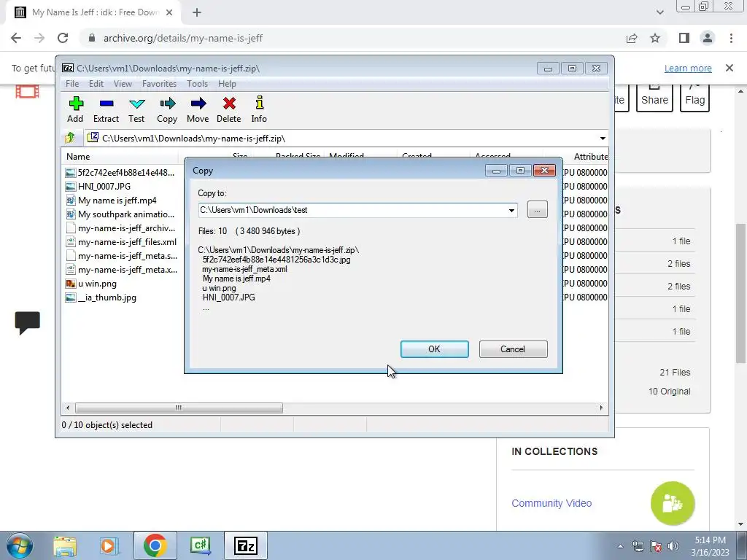The width and height of the screenshot is (747, 560).
Task: Open Windows Start menu
Action: pos(20,545)
